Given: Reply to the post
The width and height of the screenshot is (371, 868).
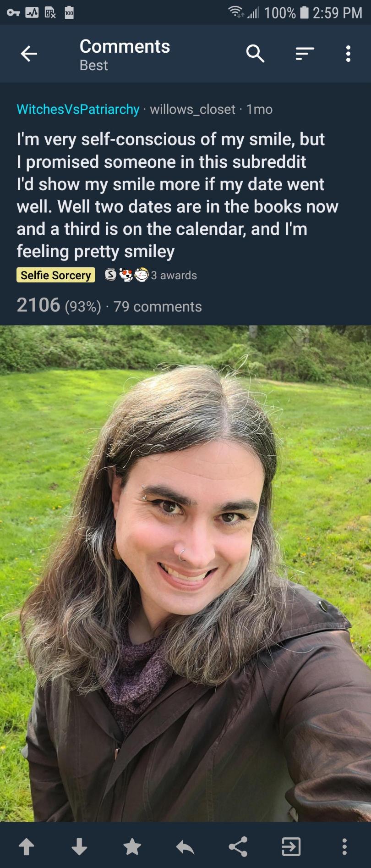Looking at the screenshot, I should point(185,847).
